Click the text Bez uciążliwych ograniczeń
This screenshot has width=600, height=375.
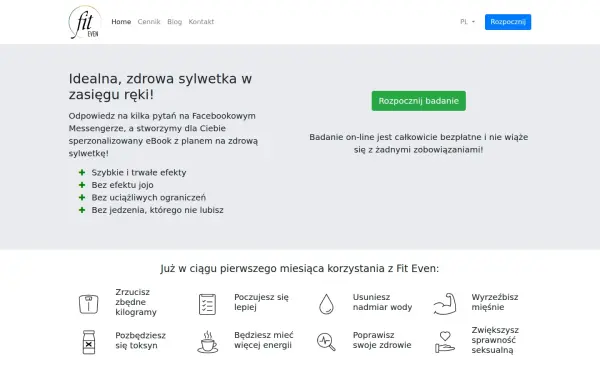[148, 197]
